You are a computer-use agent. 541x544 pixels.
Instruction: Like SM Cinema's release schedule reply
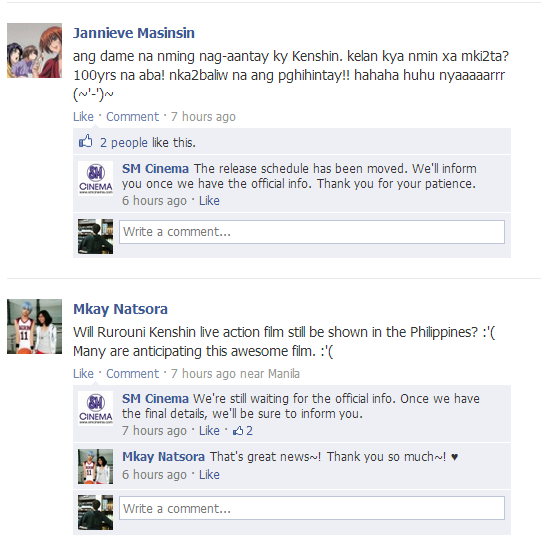[209, 201]
